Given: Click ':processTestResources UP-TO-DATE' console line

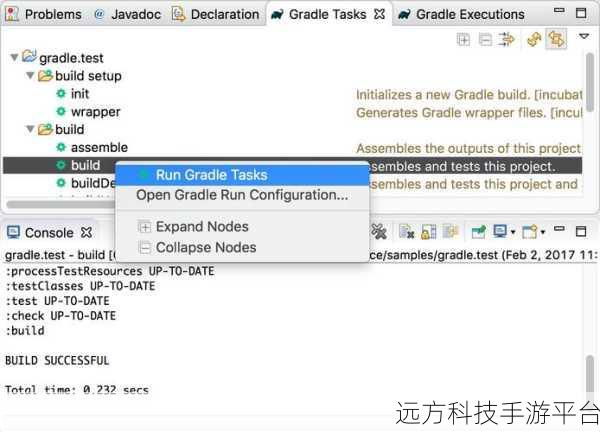Looking at the screenshot, I should pos(110,271).
